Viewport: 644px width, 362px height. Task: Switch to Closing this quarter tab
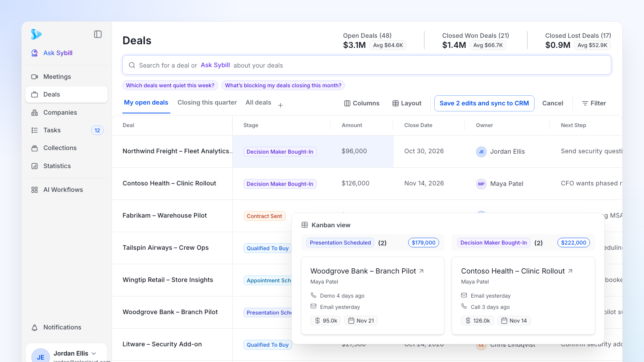click(x=207, y=103)
